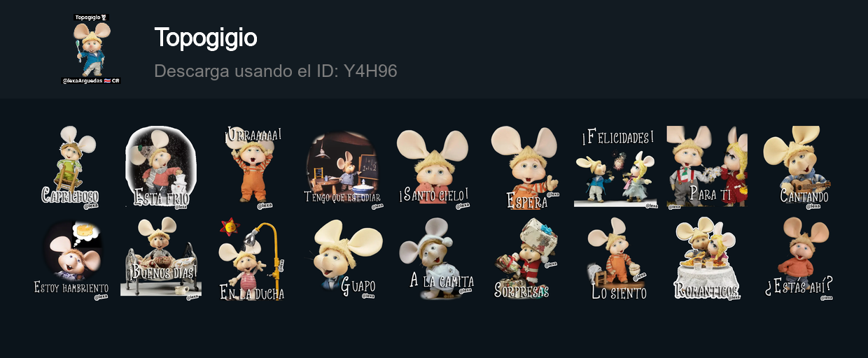
Task: Choose the Urraaaaa cheering sticker
Action: tap(252, 167)
